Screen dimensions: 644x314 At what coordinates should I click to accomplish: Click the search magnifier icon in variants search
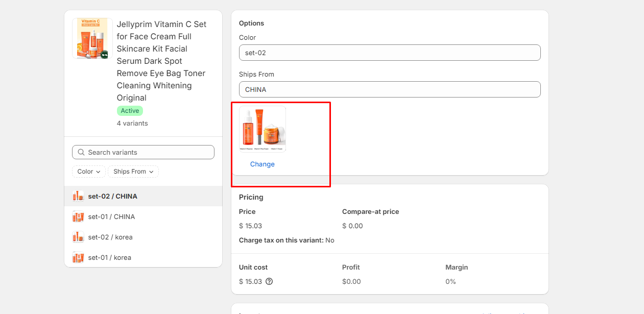(x=81, y=152)
